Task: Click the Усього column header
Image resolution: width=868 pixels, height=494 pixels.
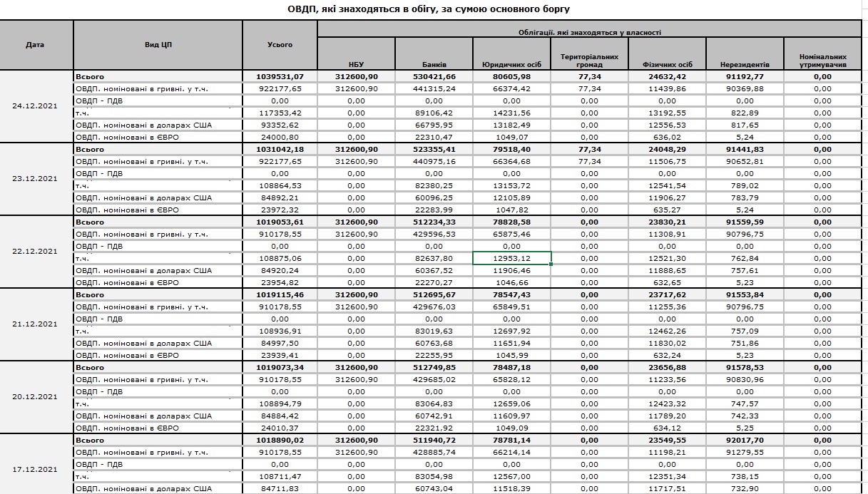Action: click(x=280, y=45)
